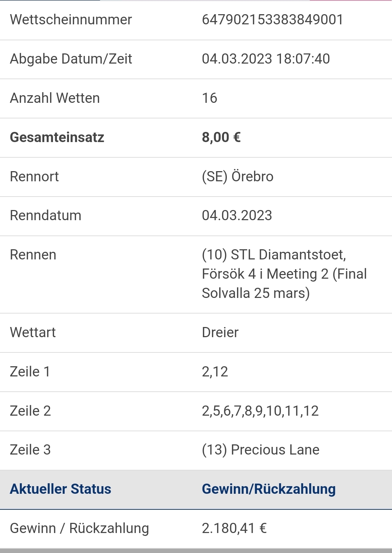Tap the Zeile 2 selection 2,5,6,7,8,9,10,11,12
392x553 pixels.
click(260, 411)
